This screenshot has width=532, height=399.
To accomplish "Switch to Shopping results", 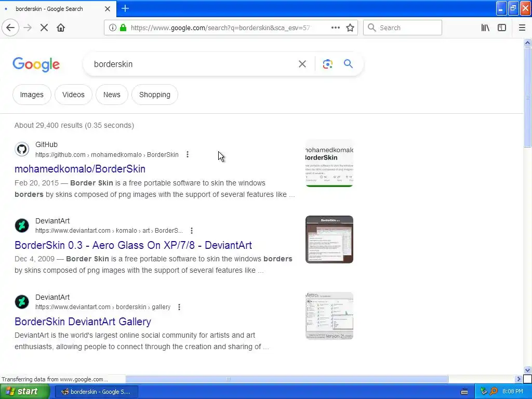I will click(x=155, y=95).
